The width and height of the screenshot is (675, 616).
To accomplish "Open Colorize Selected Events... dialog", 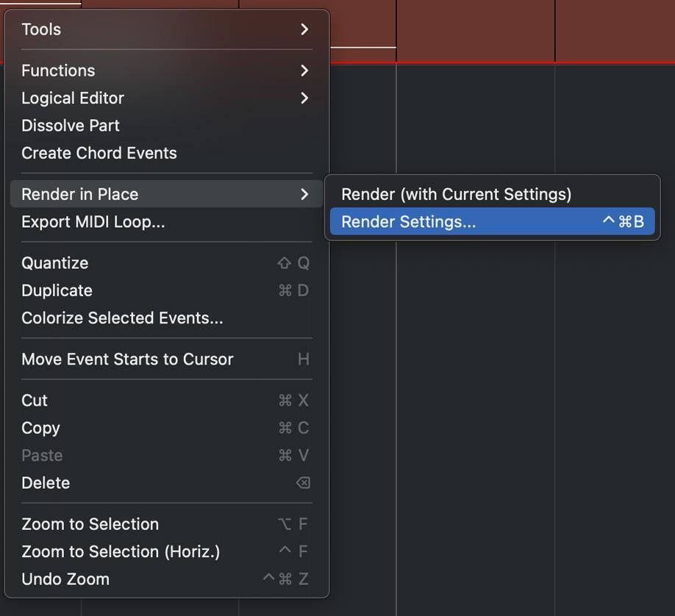I will (167, 318).
